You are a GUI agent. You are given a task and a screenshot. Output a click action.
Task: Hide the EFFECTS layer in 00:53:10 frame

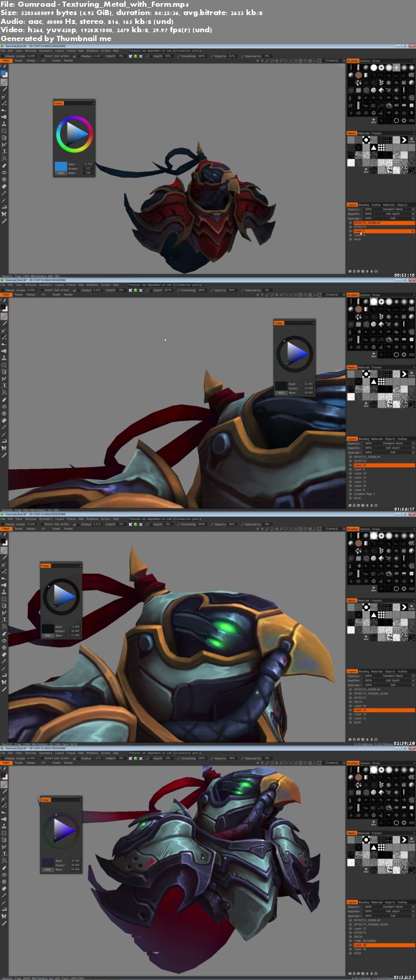tap(350, 227)
